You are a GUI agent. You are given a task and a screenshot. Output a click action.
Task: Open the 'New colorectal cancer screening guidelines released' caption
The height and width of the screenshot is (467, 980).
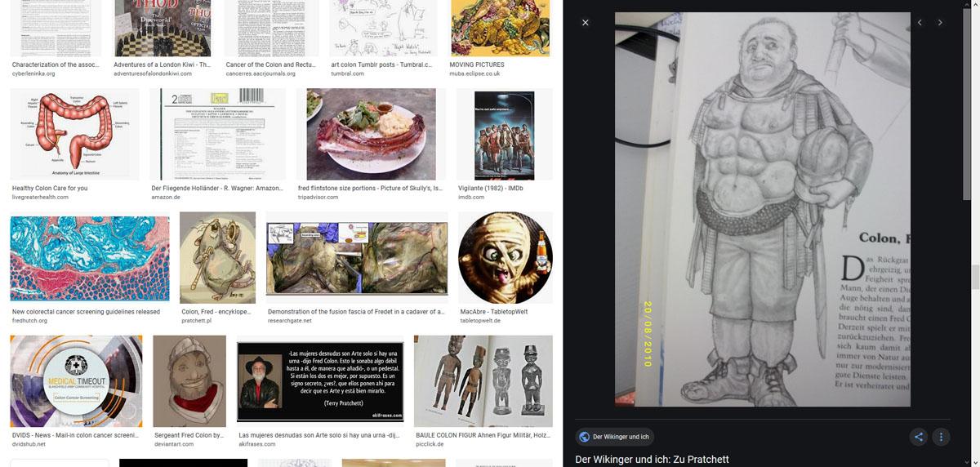click(86, 312)
